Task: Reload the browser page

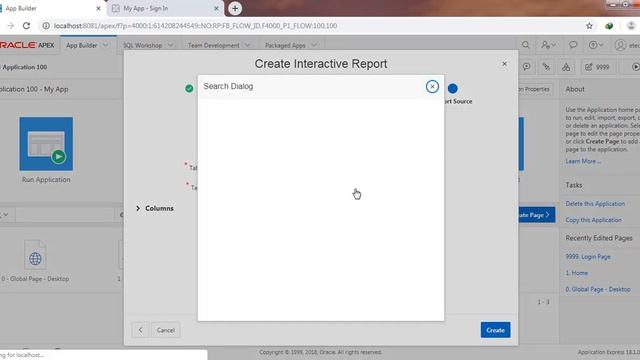Action: 27,26
